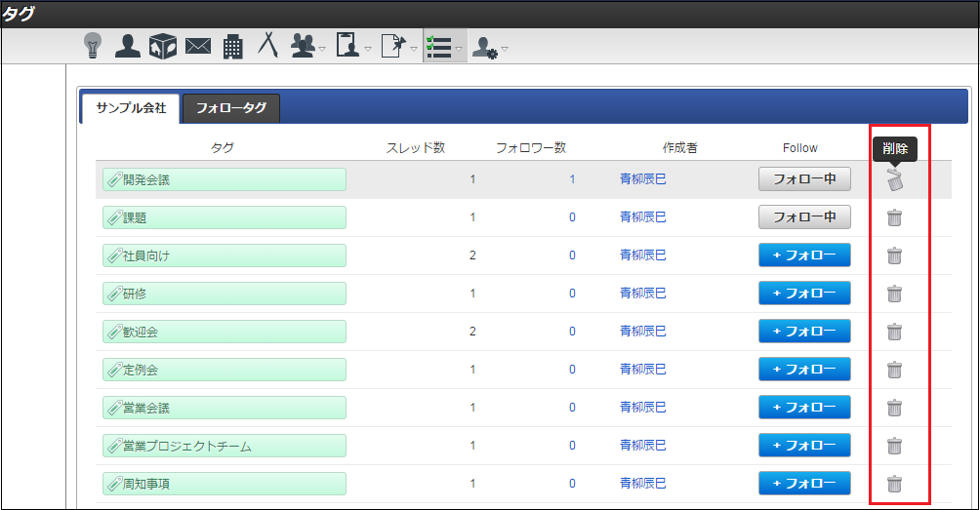Open the single user silhouette icon
Image resolution: width=980 pixels, height=510 pixels.
pyautogui.click(x=127, y=46)
